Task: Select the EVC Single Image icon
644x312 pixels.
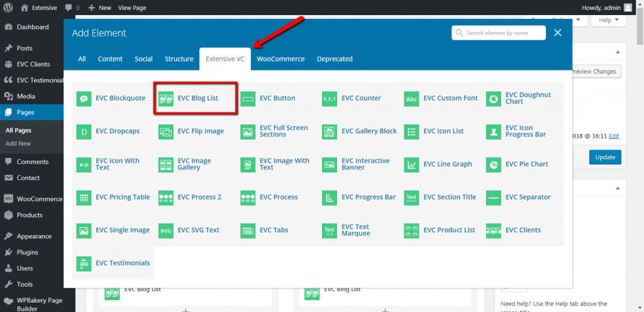Action: pyautogui.click(x=84, y=230)
